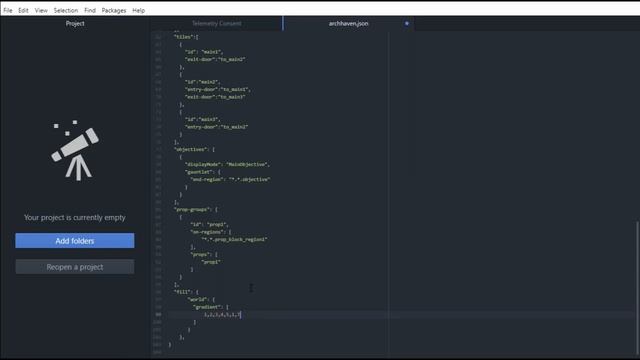Open the Find menu

coord(90,10)
